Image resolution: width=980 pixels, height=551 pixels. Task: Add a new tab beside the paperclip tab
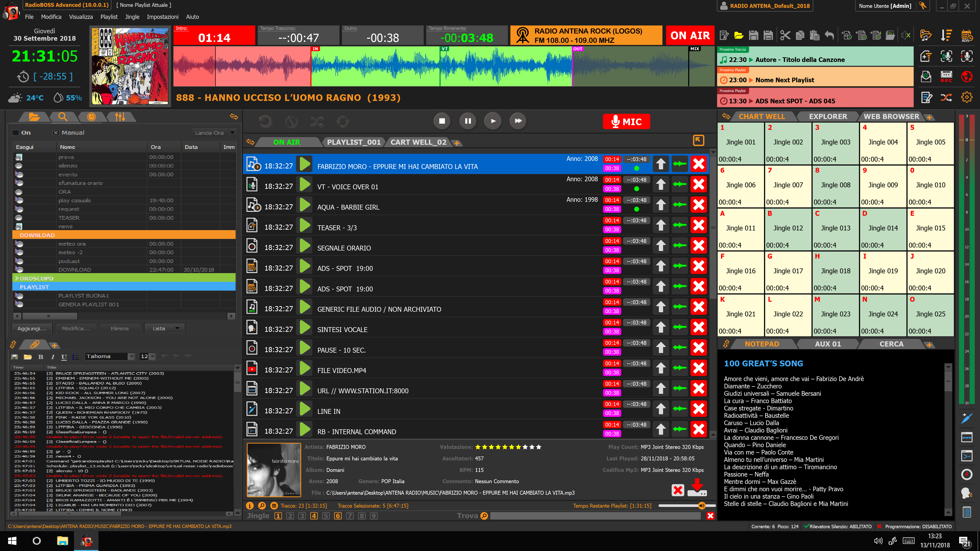54,346
